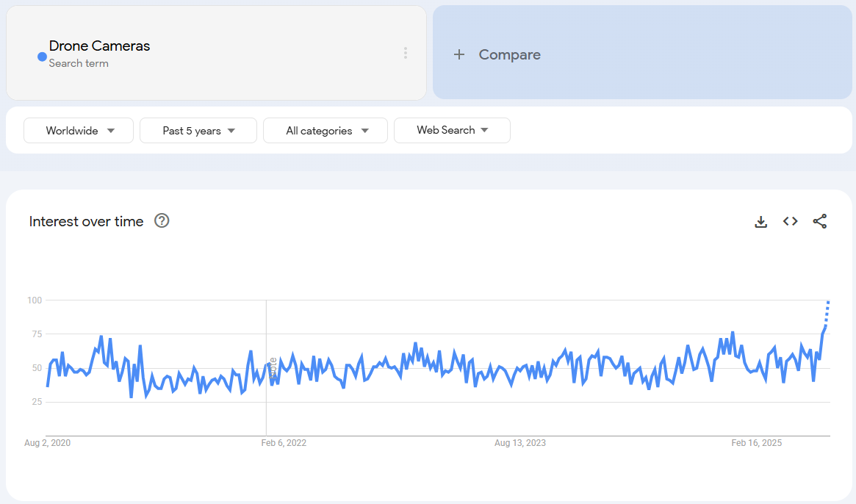
Task: Click the Compare label to add a term
Action: click(509, 54)
